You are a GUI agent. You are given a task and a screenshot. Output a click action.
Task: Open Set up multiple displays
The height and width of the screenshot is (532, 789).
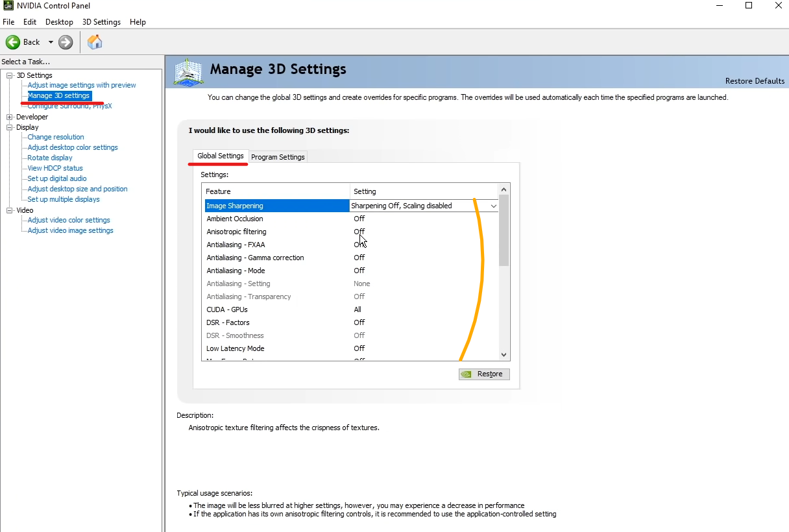(64, 199)
